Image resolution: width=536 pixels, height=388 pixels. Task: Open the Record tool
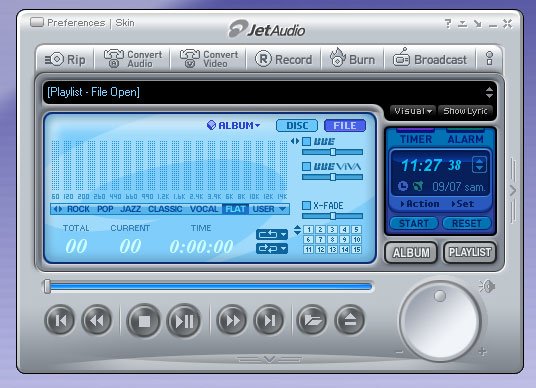coord(283,59)
